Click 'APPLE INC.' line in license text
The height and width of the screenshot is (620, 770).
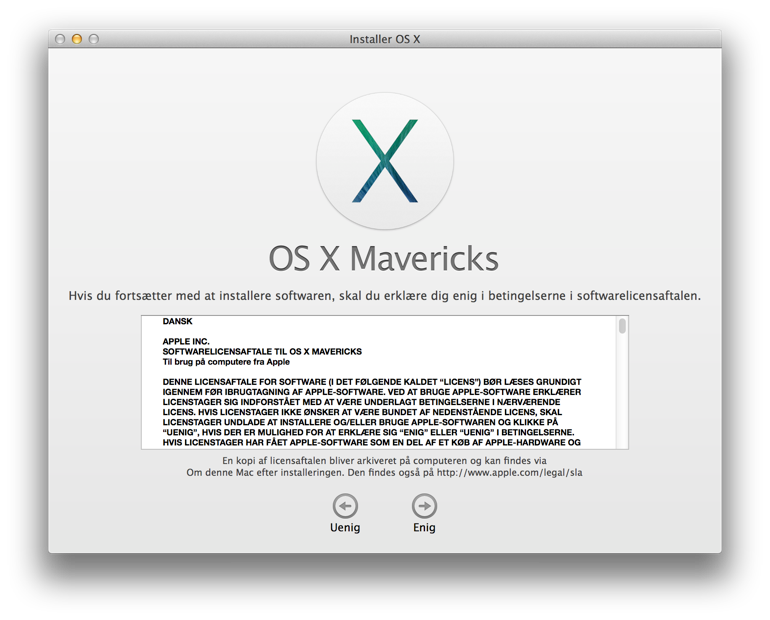click(x=186, y=341)
